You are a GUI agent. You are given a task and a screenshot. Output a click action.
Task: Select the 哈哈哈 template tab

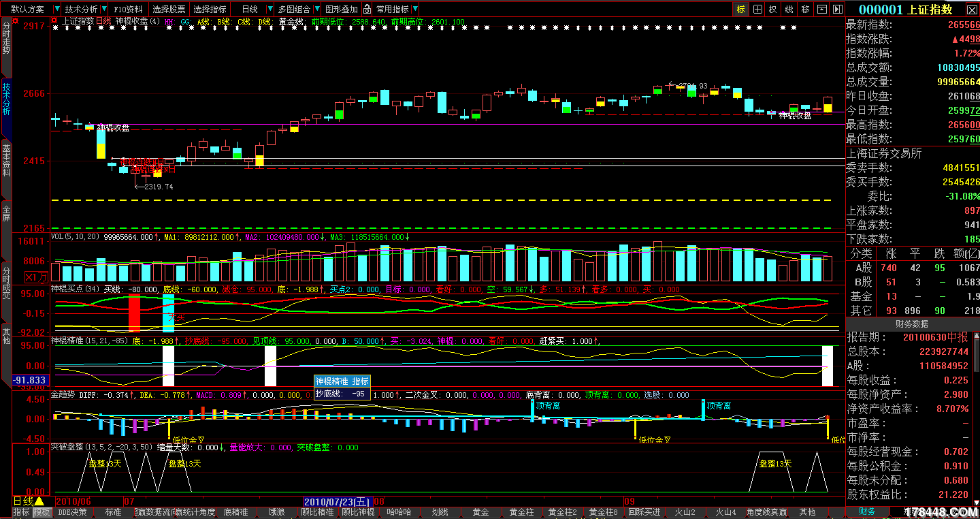click(399, 512)
